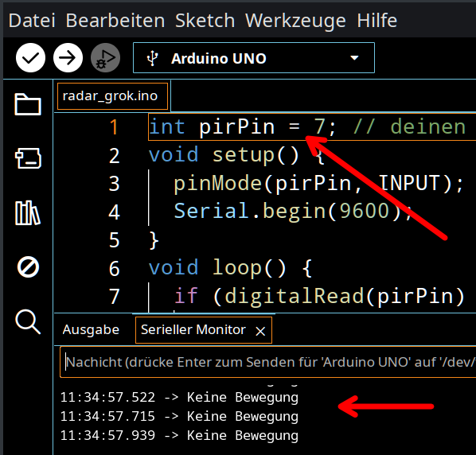Start the debugger with the bug-play icon

(x=105, y=57)
